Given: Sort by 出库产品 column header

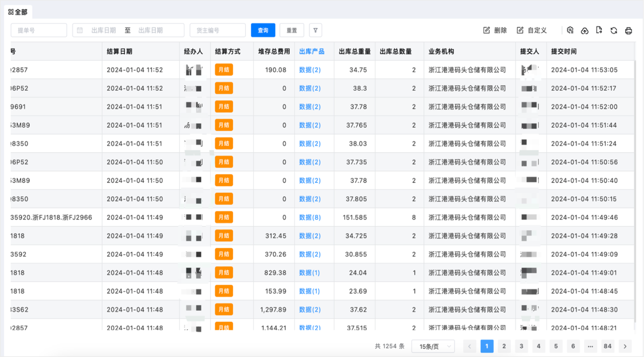Looking at the screenshot, I should 312,51.
